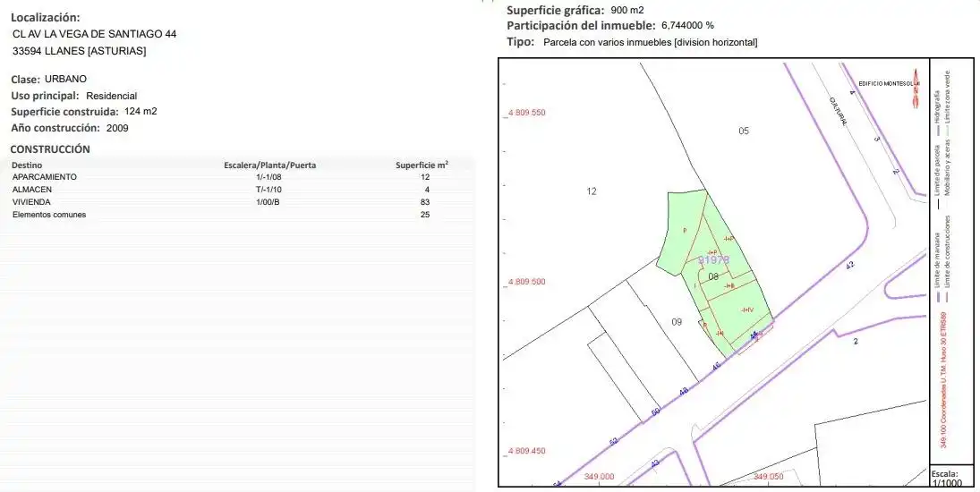Select the 'CL AV LA VEGA DE SANTIAGO 44' address
Screen dimensions: 980x492
[94, 34]
